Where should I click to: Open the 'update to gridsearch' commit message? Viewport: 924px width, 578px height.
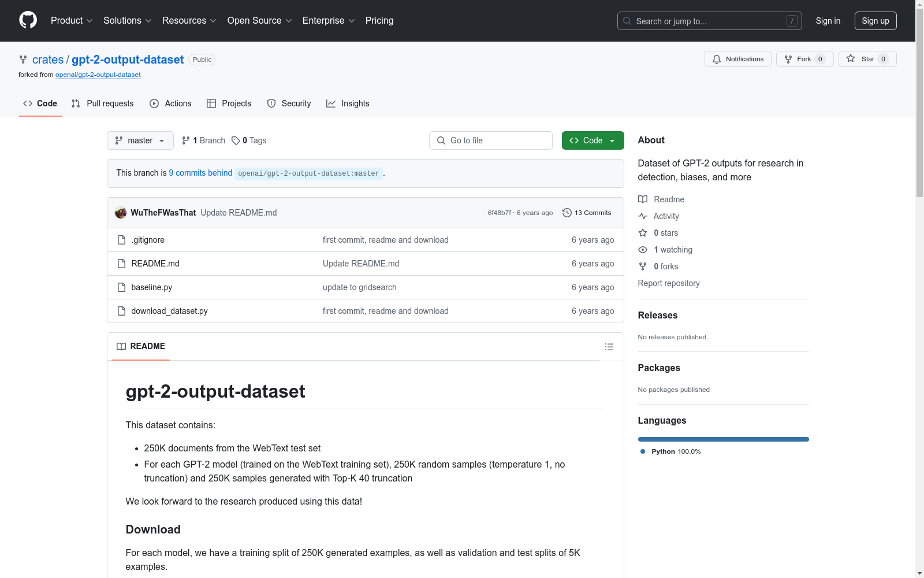tap(360, 287)
